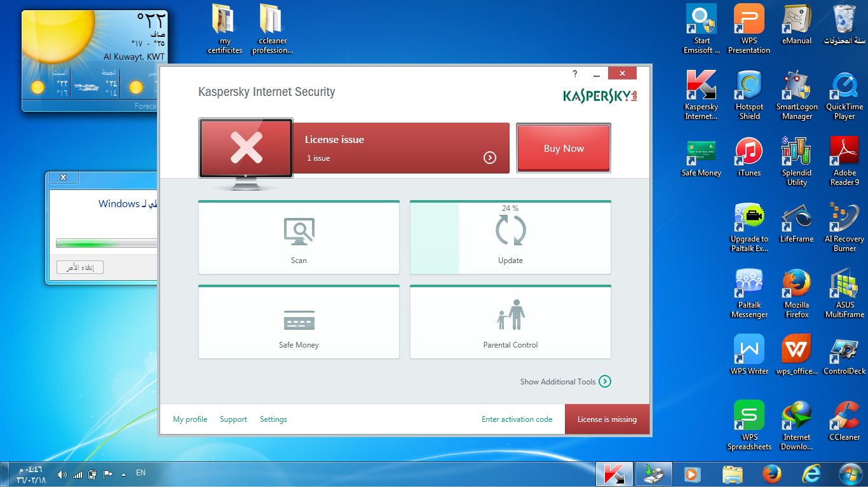
Task: Open the Scan tile in Kaspersky
Action: click(299, 238)
